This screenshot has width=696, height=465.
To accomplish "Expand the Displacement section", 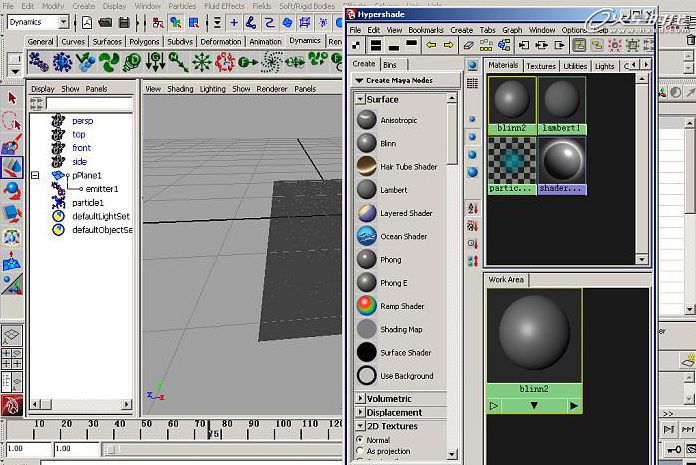I will pyautogui.click(x=360, y=412).
